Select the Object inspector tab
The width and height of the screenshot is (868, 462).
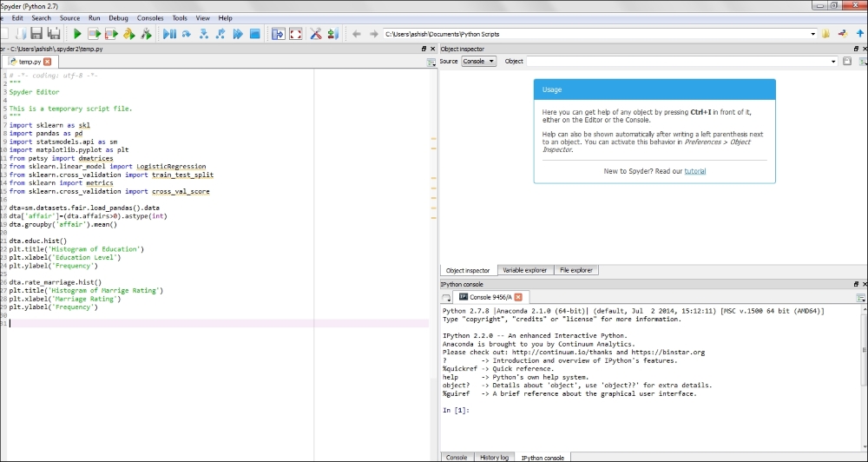[469, 270]
